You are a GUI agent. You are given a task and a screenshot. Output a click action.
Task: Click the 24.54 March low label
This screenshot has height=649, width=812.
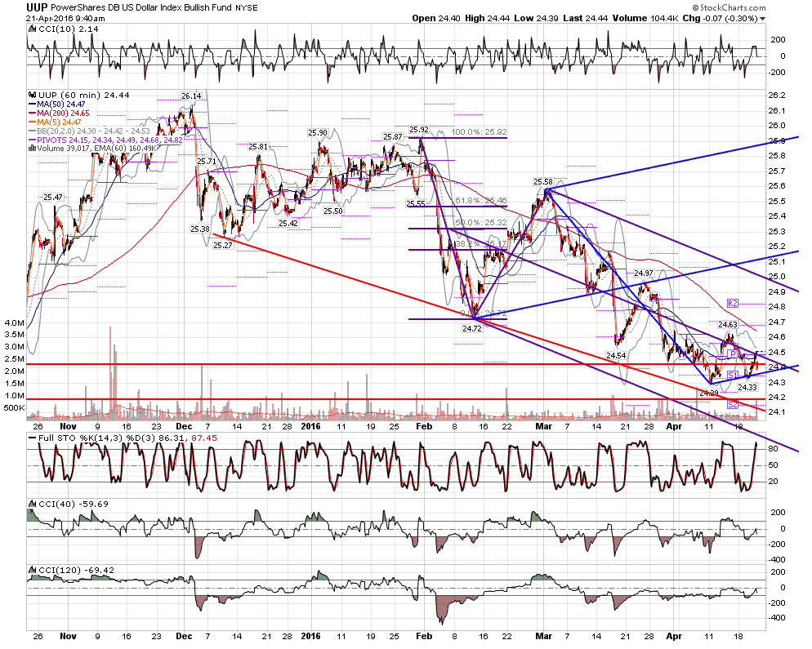(x=616, y=356)
